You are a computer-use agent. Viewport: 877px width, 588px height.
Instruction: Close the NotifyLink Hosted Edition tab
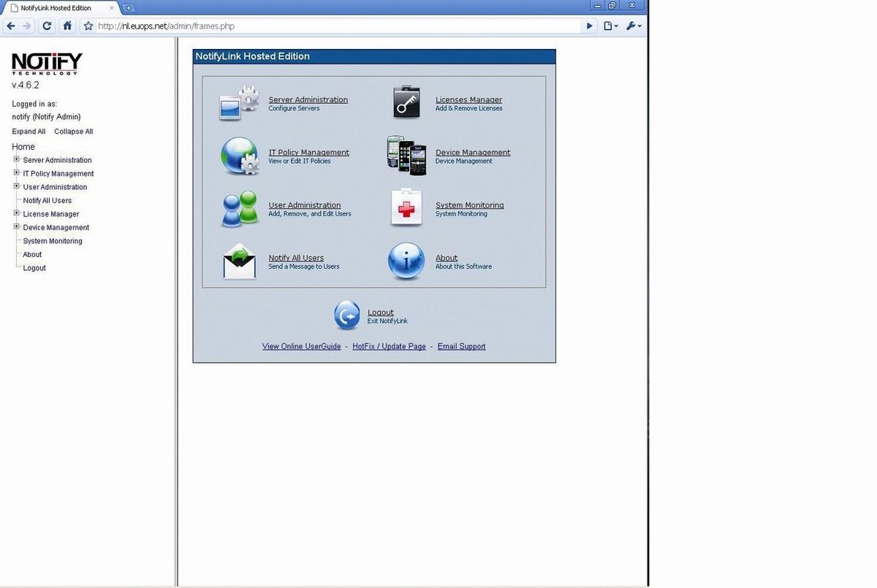point(112,8)
